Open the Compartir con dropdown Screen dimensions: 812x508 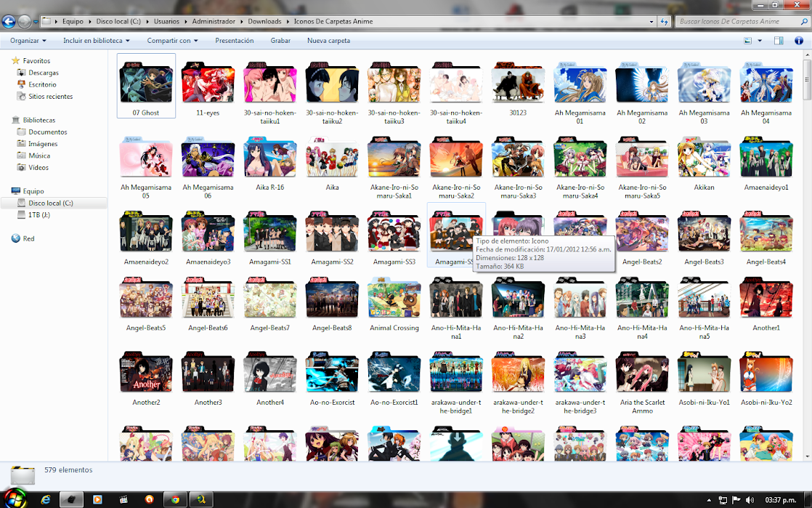coord(173,41)
